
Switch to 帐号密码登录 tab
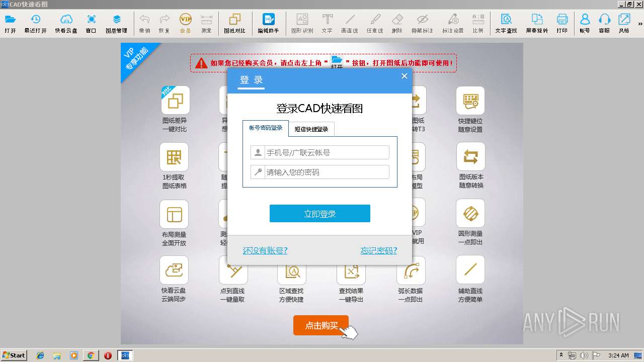coord(266,128)
